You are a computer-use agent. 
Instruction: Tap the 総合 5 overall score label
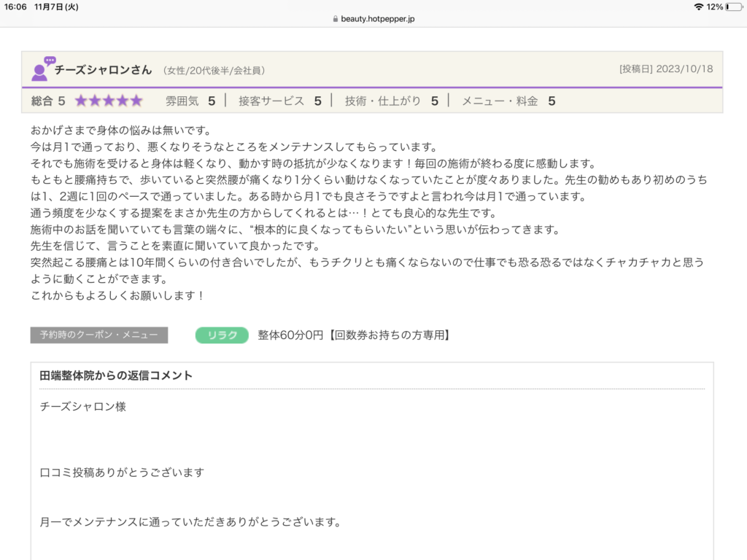(x=48, y=101)
